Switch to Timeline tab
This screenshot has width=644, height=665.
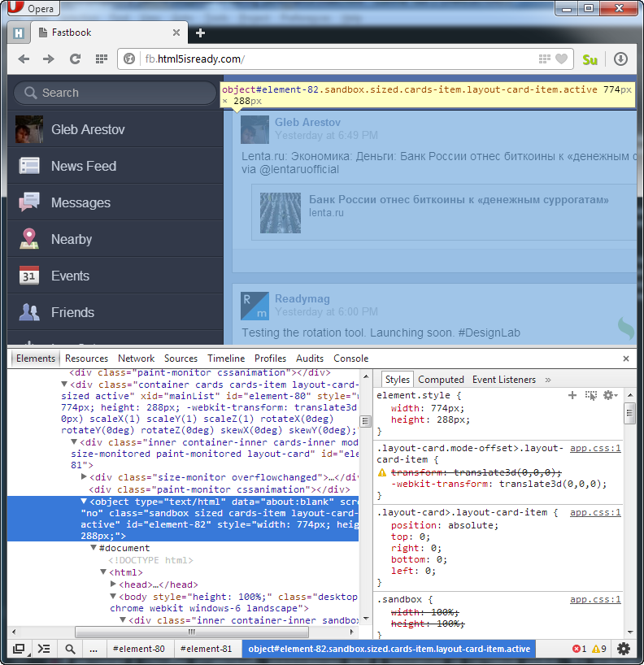pyautogui.click(x=226, y=359)
